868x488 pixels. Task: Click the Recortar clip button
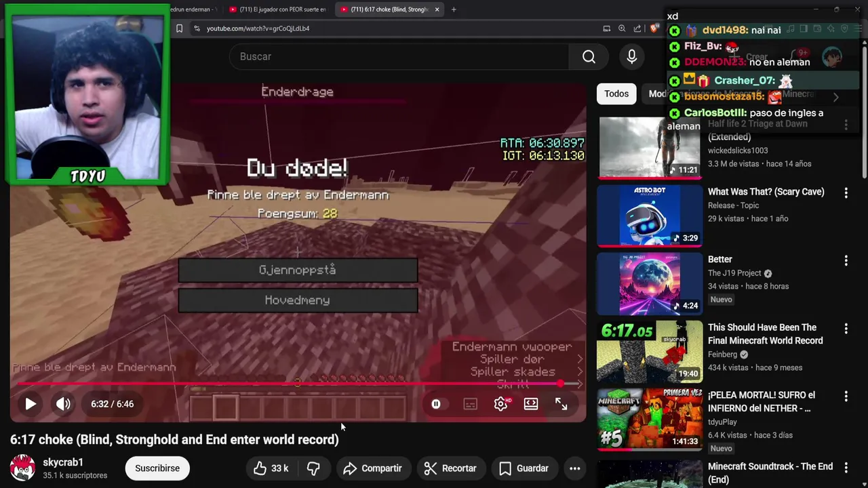(x=450, y=468)
